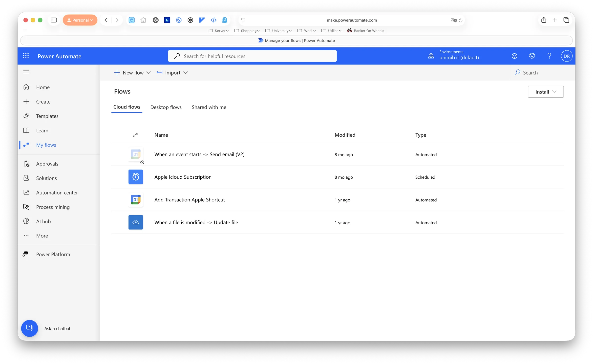Screen dimensions: 593x364
Task: Click the Google Calendar icon of Add Transaction flow
Action: click(x=136, y=200)
